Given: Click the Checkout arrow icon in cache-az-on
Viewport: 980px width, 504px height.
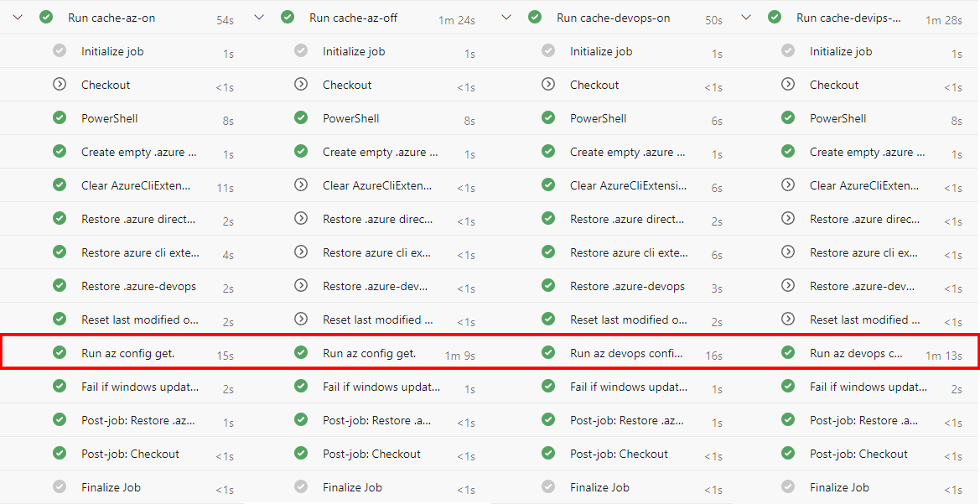Looking at the screenshot, I should (60, 85).
